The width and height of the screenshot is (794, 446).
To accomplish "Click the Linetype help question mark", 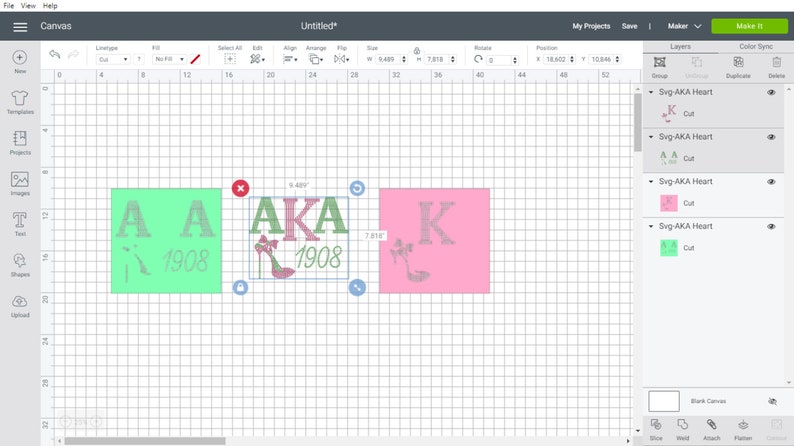I will [139, 59].
